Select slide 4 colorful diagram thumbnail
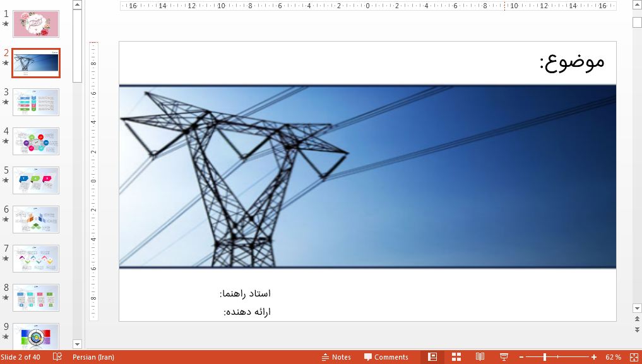642x364 pixels. point(36,141)
